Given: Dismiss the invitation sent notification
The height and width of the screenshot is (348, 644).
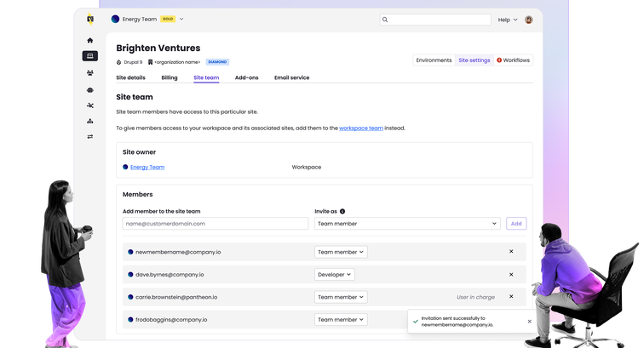Looking at the screenshot, I should (x=529, y=322).
